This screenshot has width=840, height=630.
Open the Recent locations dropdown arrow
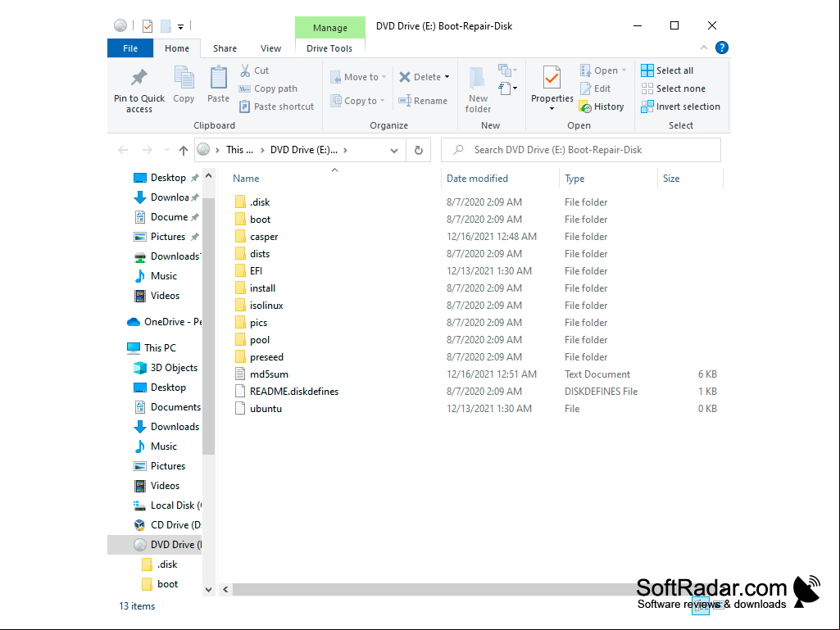click(166, 151)
